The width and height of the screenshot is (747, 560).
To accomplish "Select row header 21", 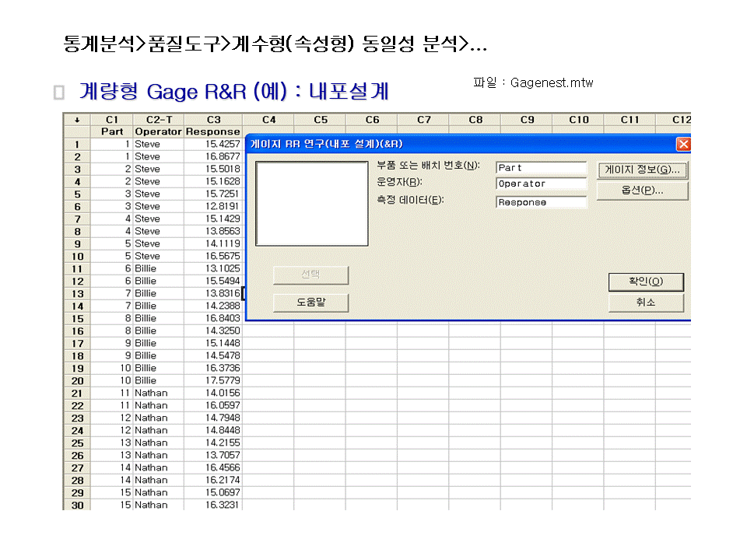I will tap(77, 394).
